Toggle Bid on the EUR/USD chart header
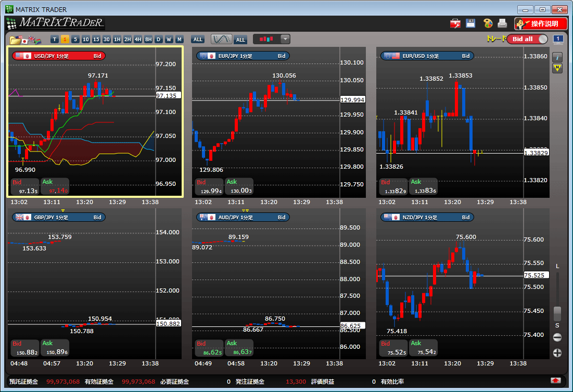Viewport: 573px width, 392px height. click(x=466, y=56)
